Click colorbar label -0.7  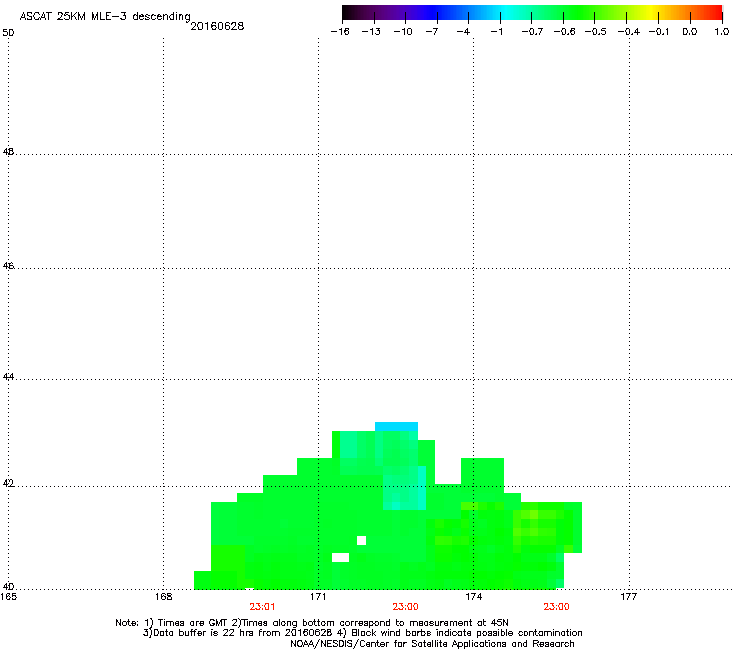click(x=532, y=32)
